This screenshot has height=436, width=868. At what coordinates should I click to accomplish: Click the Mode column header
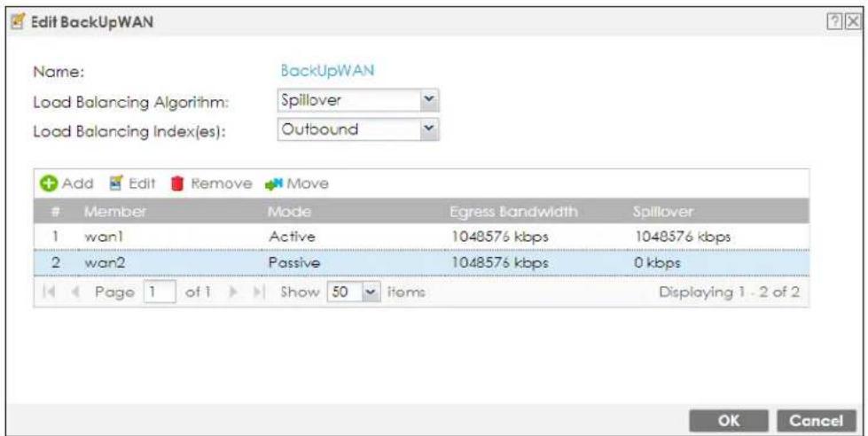click(x=289, y=212)
